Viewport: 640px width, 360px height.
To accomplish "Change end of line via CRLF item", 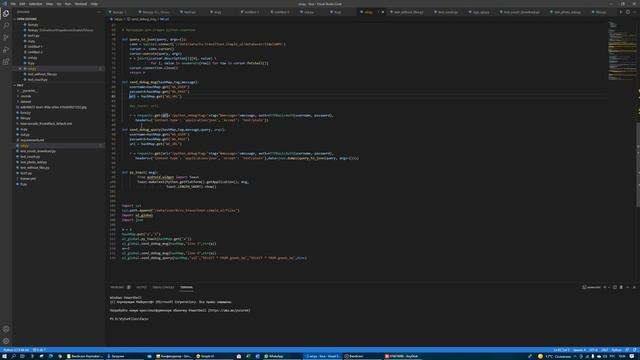I will (x=604, y=350).
